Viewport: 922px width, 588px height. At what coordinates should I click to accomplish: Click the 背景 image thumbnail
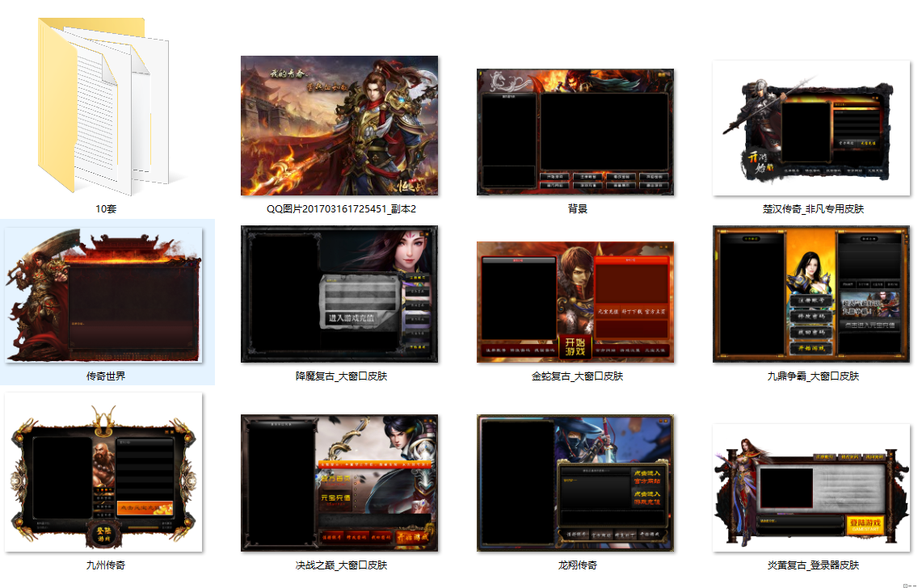click(x=575, y=132)
